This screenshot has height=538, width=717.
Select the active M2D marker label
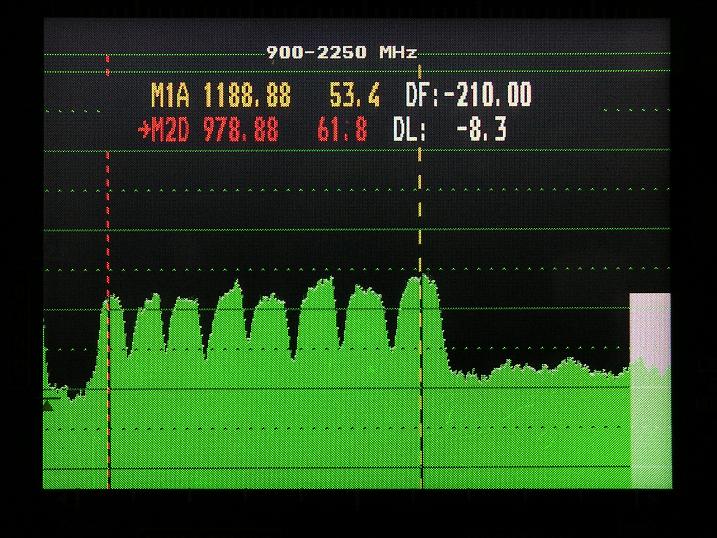173,130
